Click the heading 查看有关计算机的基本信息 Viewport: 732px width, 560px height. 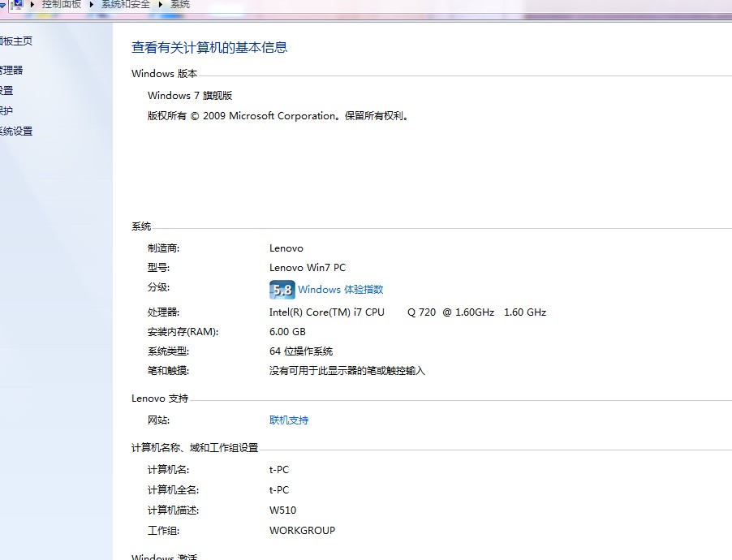pos(209,47)
